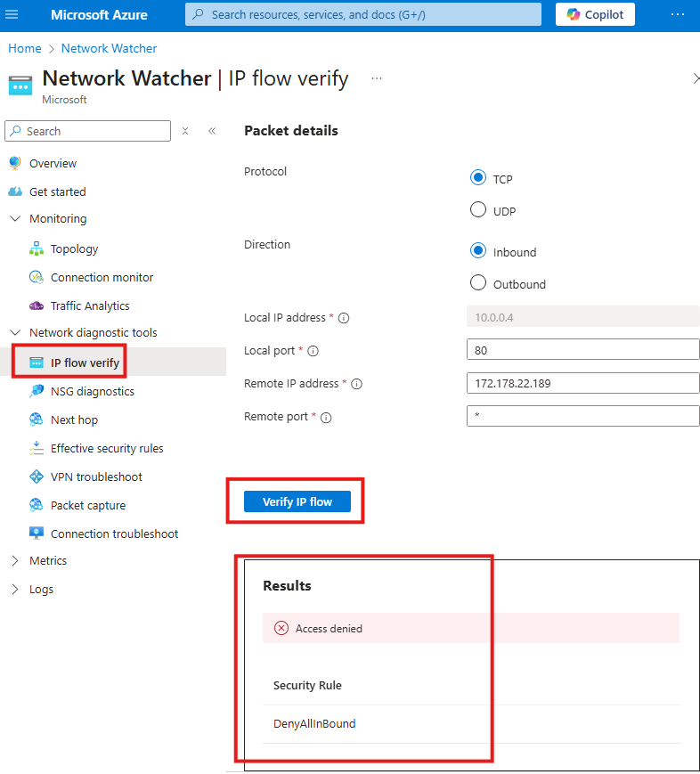Click the Security Rule column header

click(307, 685)
